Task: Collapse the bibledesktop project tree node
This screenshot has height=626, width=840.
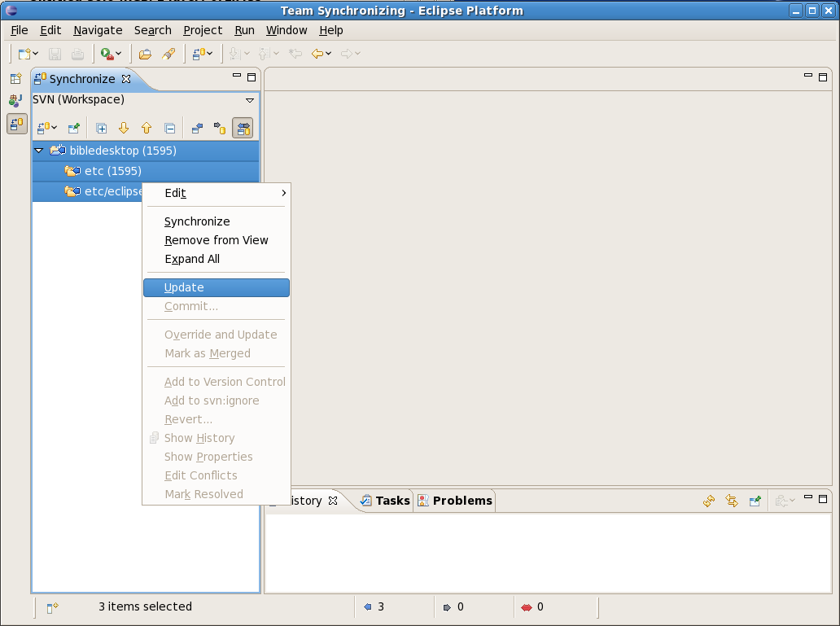Action: (x=38, y=151)
